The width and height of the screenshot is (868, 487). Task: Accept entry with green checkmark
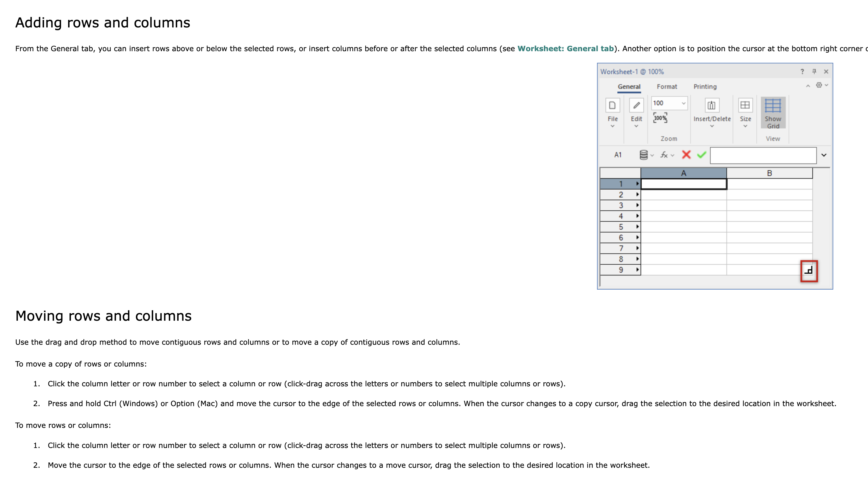(702, 155)
